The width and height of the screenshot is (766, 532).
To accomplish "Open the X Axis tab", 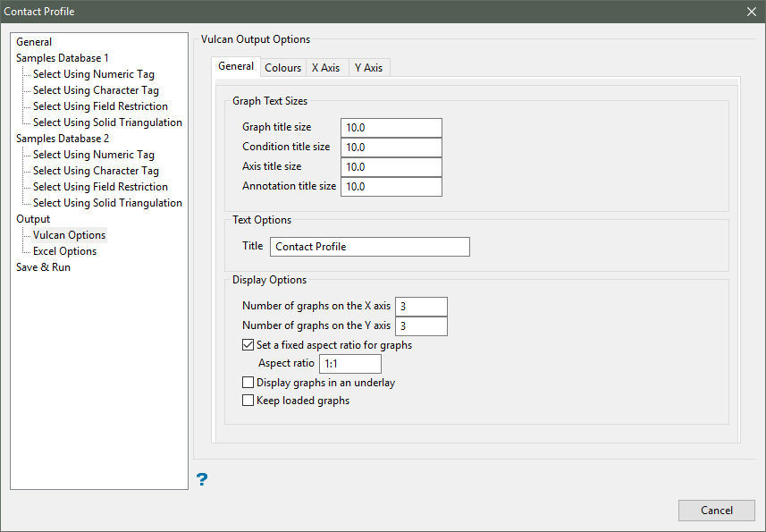I will pyautogui.click(x=325, y=68).
